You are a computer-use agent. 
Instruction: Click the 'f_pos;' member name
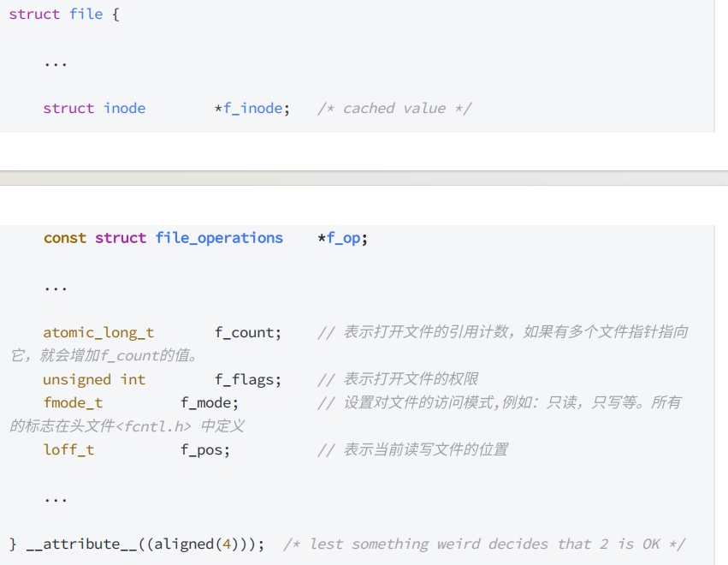(205, 449)
